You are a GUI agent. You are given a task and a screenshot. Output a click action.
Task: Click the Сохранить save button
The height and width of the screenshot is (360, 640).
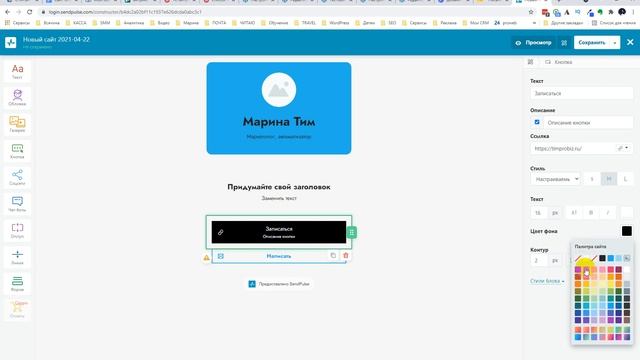[x=592, y=42]
